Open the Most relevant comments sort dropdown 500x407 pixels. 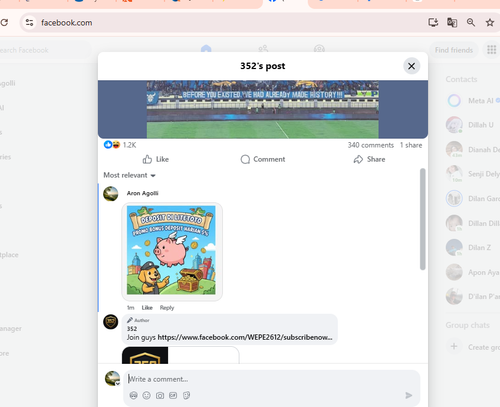click(129, 175)
